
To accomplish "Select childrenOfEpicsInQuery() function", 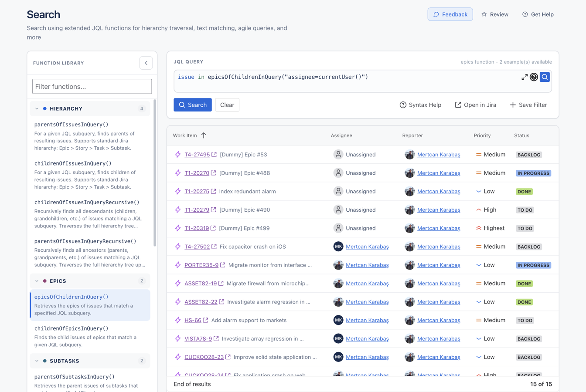I will click(90, 336).
